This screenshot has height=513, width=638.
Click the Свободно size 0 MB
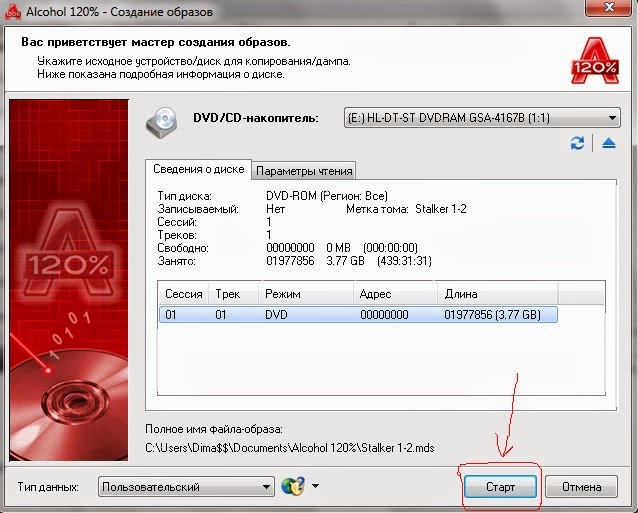point(338,248)
